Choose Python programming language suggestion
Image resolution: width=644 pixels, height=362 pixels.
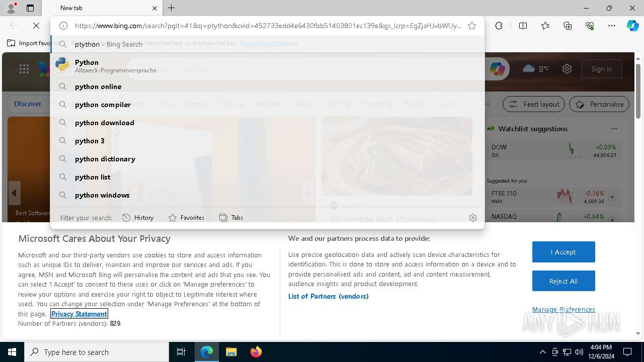[267, 65]
